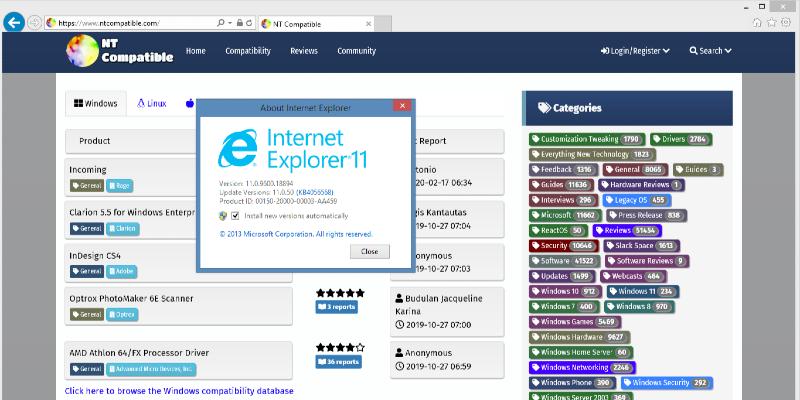Click the 3 reports badge

[x=336, y=307]
